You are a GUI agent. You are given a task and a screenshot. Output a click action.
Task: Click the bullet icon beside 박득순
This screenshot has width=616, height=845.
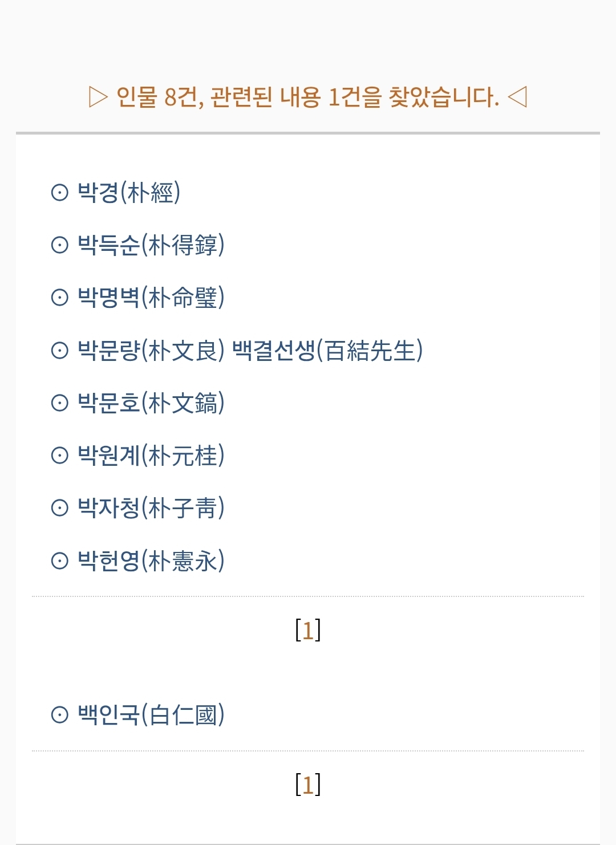[60, 245]
